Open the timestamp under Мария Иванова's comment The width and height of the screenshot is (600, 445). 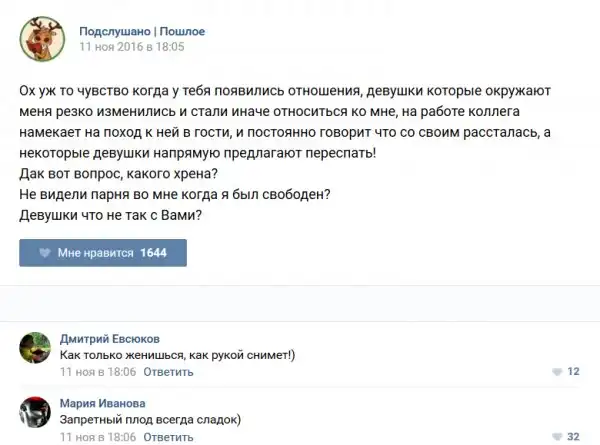coord(97,437)
